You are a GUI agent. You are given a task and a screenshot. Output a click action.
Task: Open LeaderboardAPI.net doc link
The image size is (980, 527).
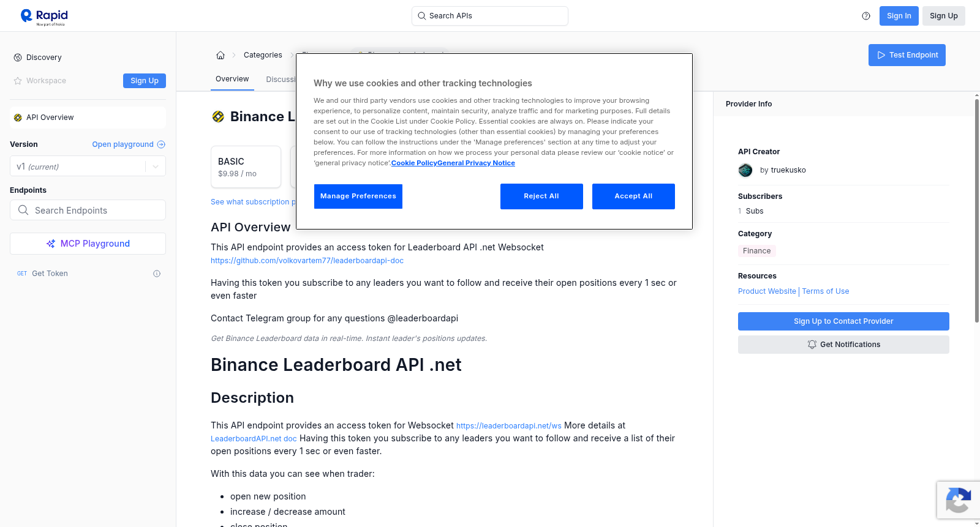tap(254, 439)
